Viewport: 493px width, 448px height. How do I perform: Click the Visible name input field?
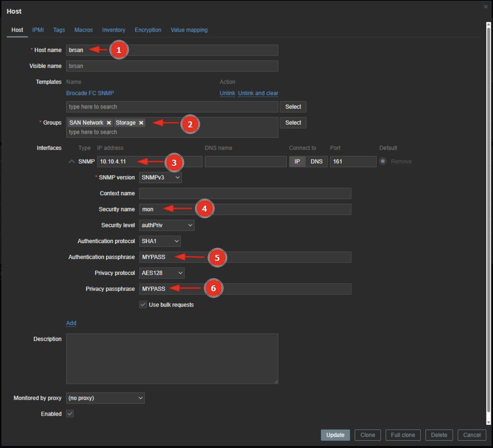[x=172, y=66]
